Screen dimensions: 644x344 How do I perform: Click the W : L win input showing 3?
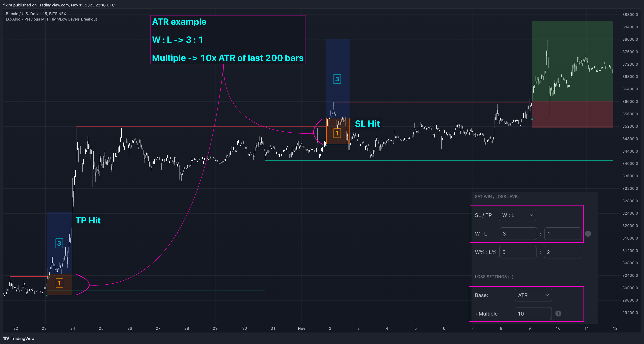(518, 233)
